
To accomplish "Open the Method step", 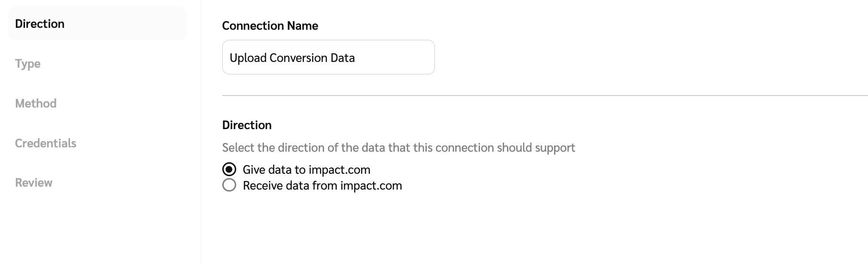I will 36,104.
